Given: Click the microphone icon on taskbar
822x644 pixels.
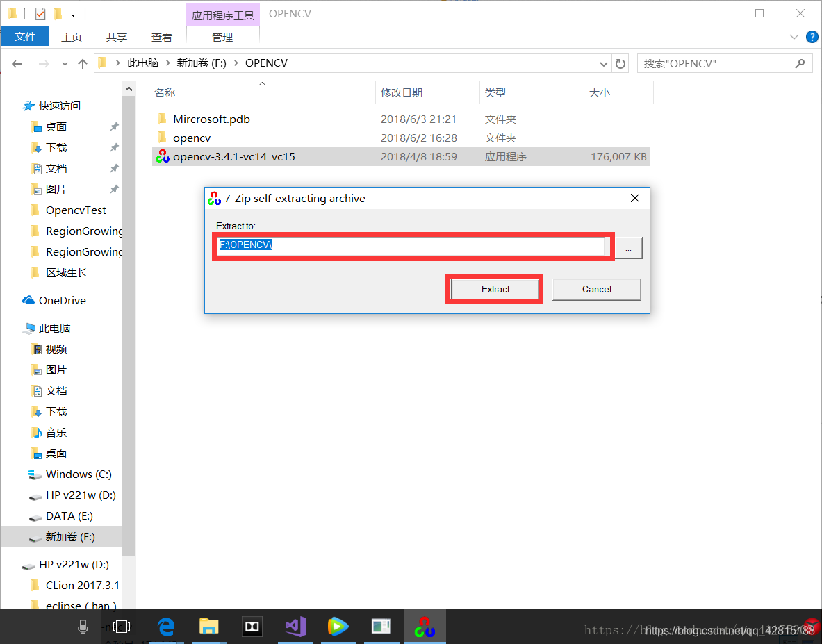Looking at the screenshot, I should [x=83, y=626].
